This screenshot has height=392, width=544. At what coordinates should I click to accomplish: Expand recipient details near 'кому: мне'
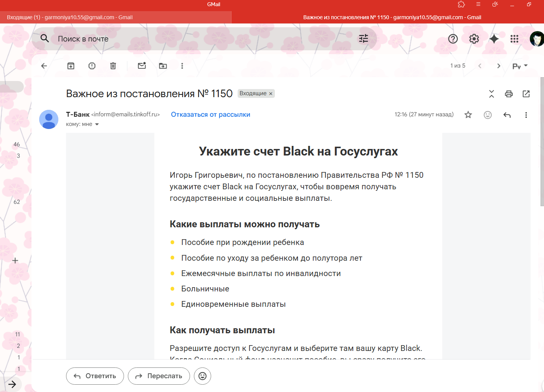pyautogui.click(x=96, y=124)
